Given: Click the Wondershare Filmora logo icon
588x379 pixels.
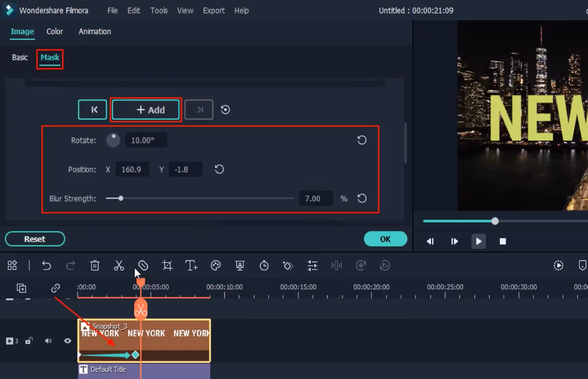Looking at the screenshot, I should 9,10.
